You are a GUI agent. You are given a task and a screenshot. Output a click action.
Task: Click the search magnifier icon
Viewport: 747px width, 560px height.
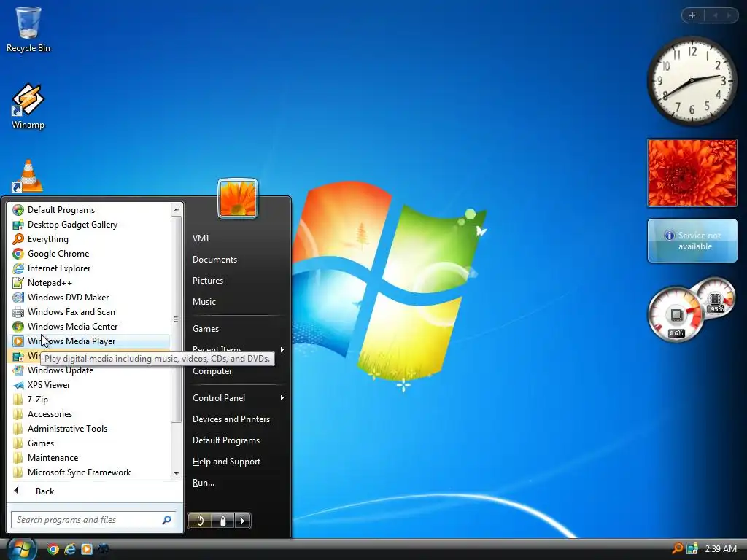pos(167,520)
